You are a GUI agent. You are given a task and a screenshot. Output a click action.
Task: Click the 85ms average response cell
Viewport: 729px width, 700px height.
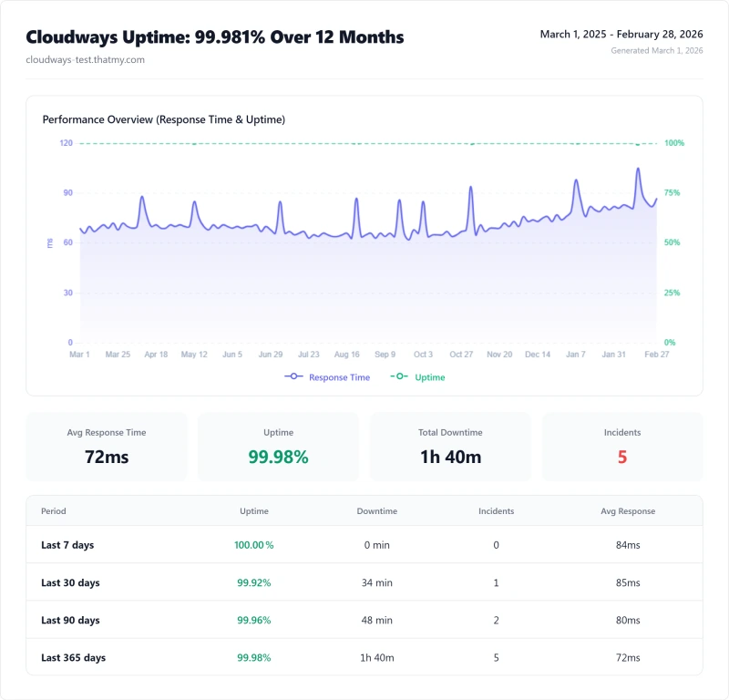click(628, 582)
